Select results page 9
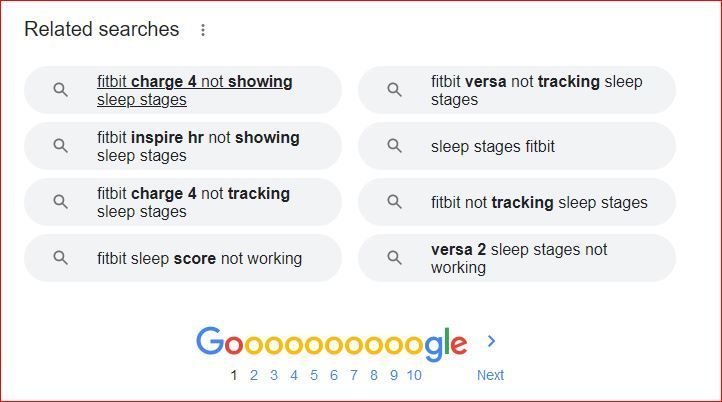Viewport: 722px width, 402px height. (394, 375)
